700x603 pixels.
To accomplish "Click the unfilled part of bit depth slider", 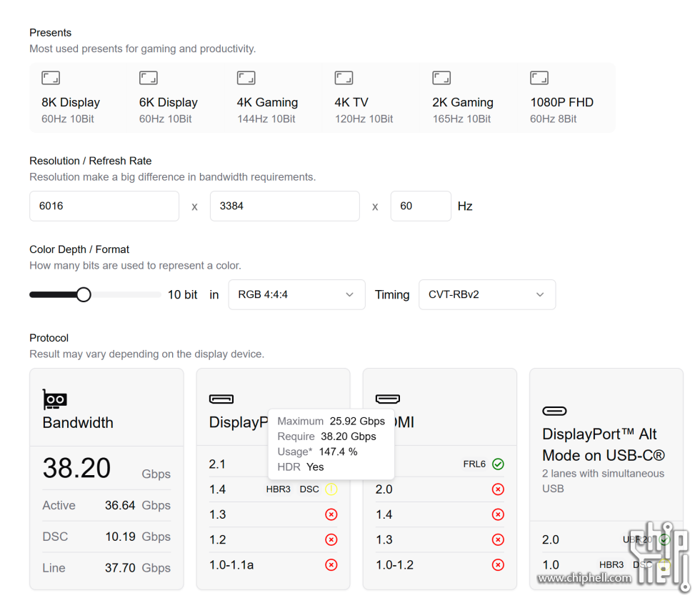I will pos(126,294).
